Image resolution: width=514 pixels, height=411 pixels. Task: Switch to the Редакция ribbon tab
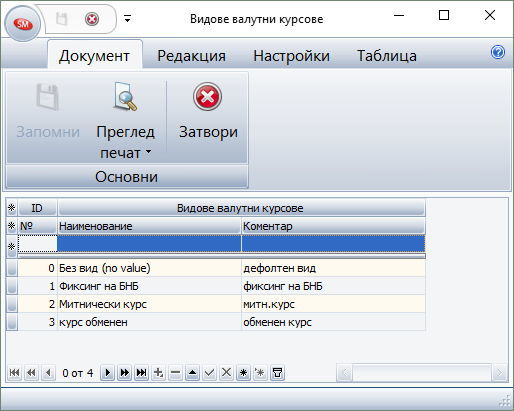point(191,56)
